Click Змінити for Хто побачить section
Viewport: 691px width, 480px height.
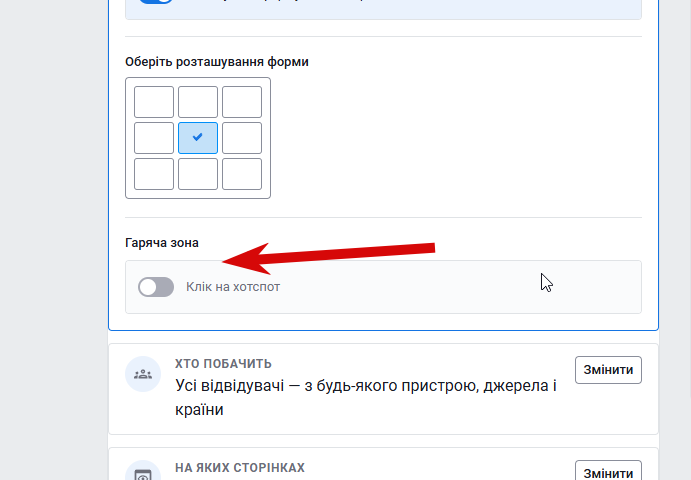click(608, 370)
